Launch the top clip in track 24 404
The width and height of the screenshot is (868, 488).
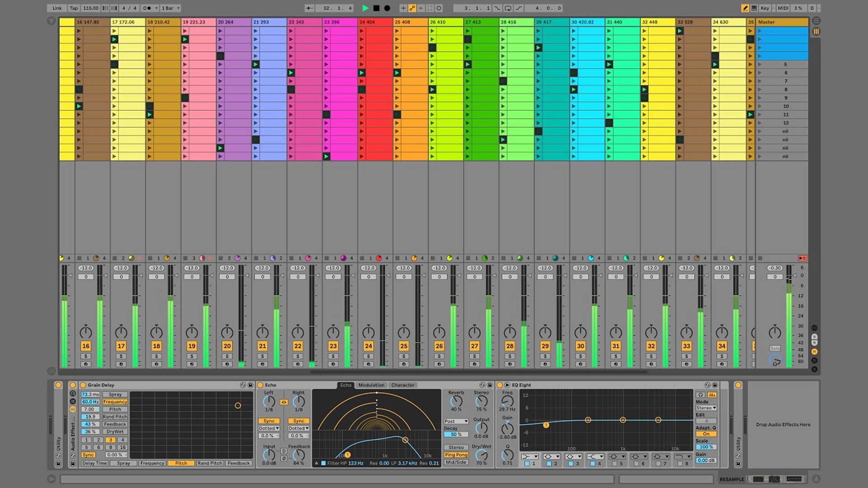362,31
